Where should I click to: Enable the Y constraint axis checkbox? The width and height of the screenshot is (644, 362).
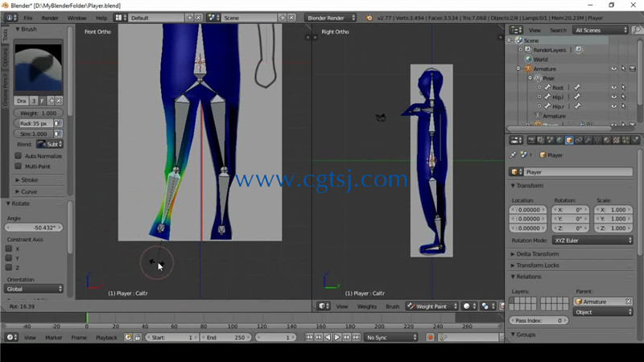tap(9, 258)
